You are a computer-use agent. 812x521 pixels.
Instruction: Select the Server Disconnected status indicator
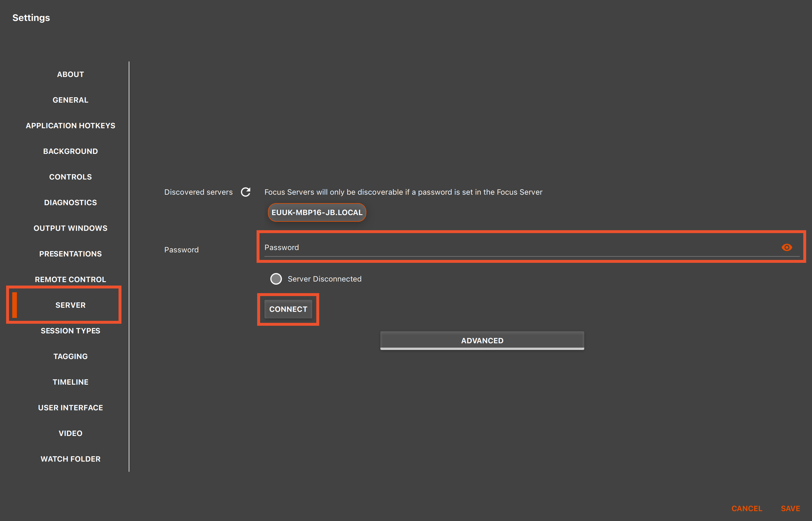pos(276,279)
